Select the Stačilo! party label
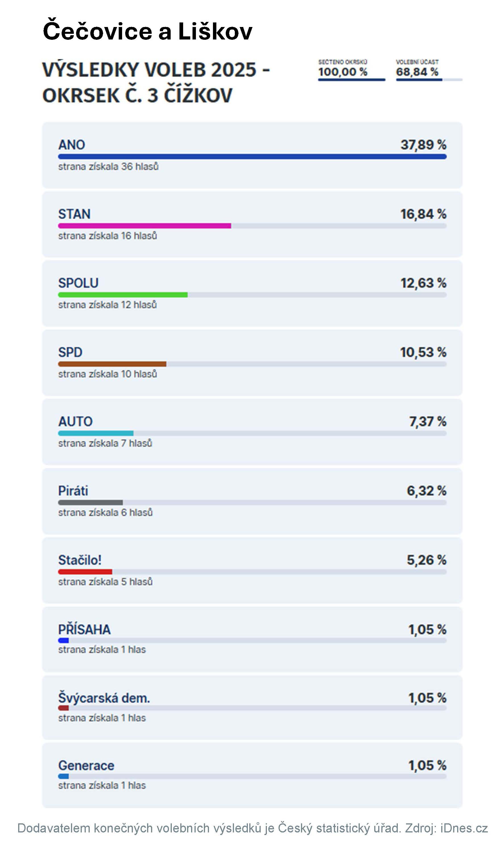This screenshot has width=504, height=858. (x=80, y=560)
